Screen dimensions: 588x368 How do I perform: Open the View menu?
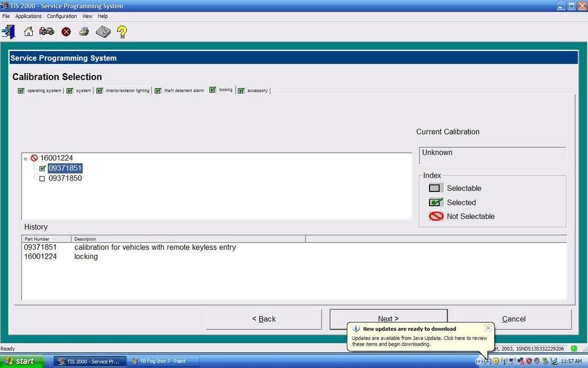[87, 16]
